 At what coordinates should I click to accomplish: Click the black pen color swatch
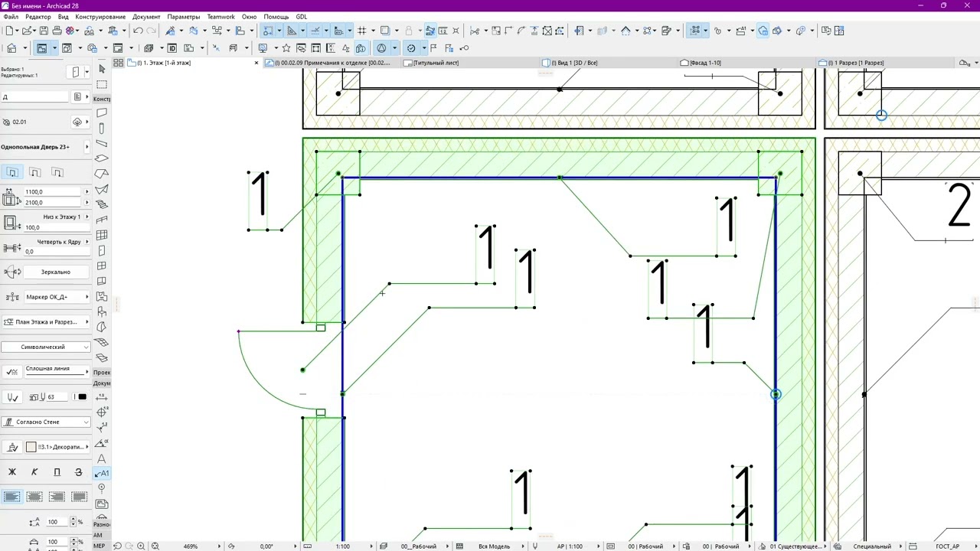point(83,397)
